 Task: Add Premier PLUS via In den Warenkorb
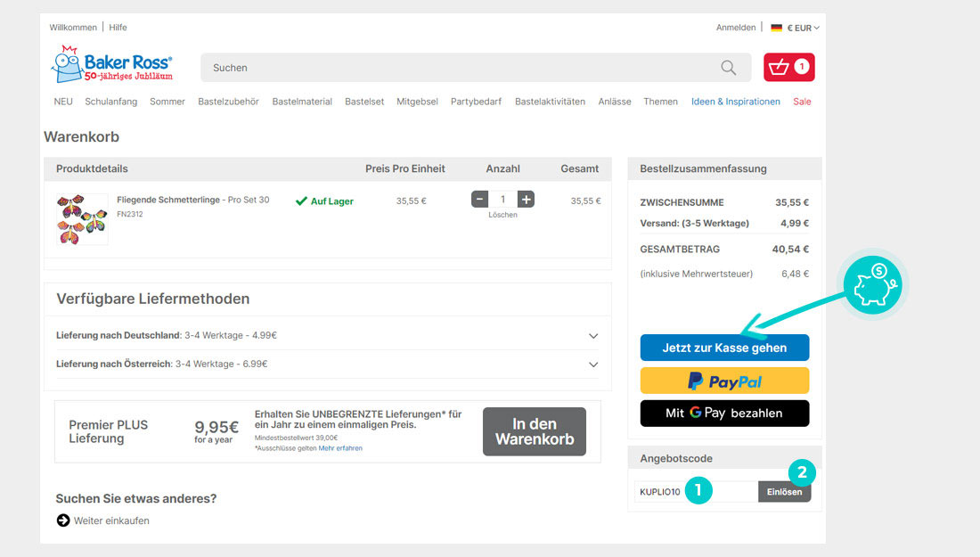click(x=534, y=431)
